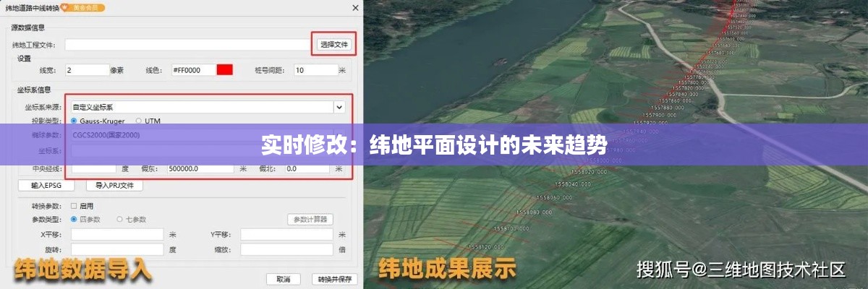Click the 桩号间距 input field
Screen dimensions: 868x289
click(x=315, y=70)
